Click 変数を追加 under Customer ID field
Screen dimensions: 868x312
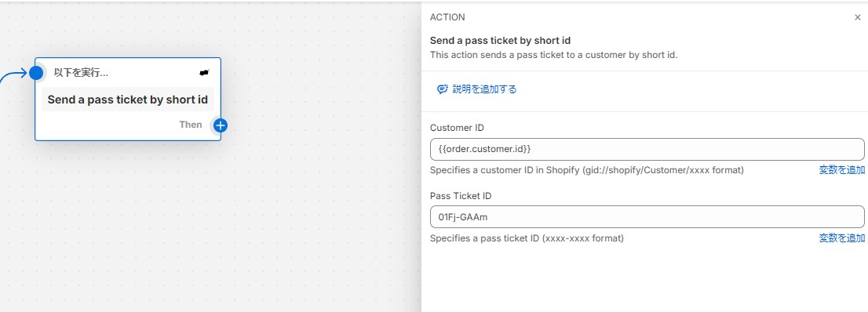pos(841,170)
